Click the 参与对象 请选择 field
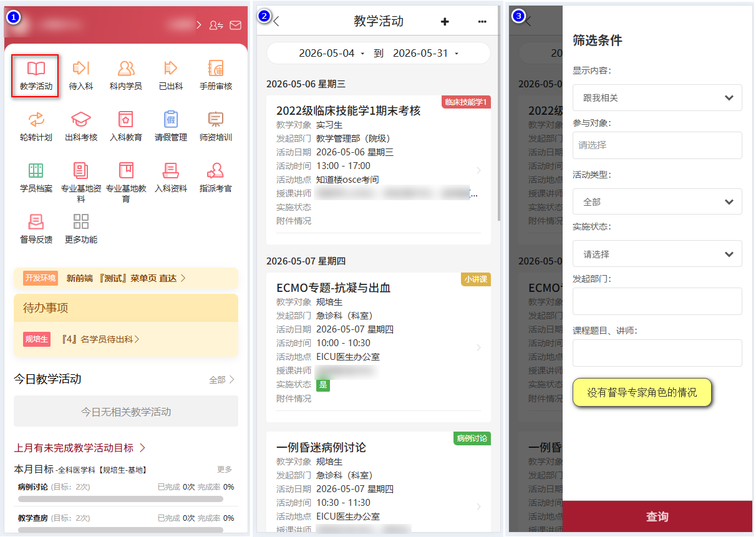 (x=657, y=145)
